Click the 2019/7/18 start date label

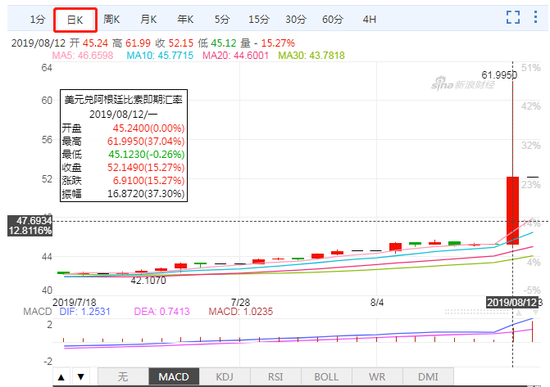(74, 302)
